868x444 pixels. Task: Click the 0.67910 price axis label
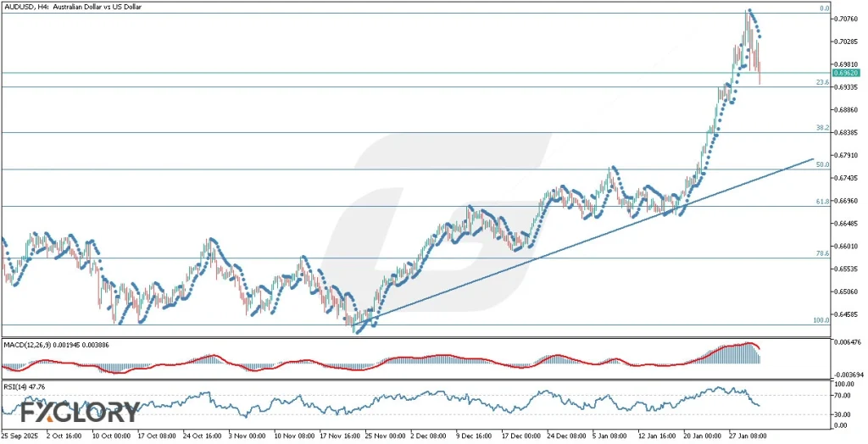[848, 156]
